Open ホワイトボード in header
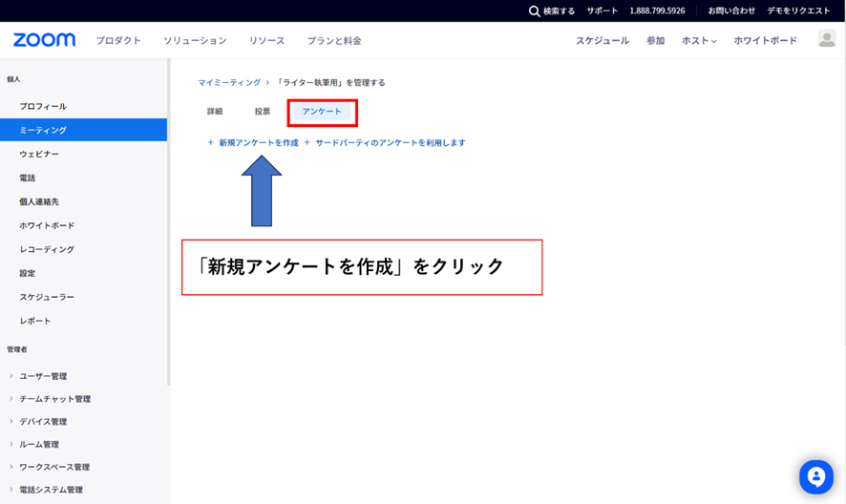Viewport: 846px width, 504px height. [765, 40]
